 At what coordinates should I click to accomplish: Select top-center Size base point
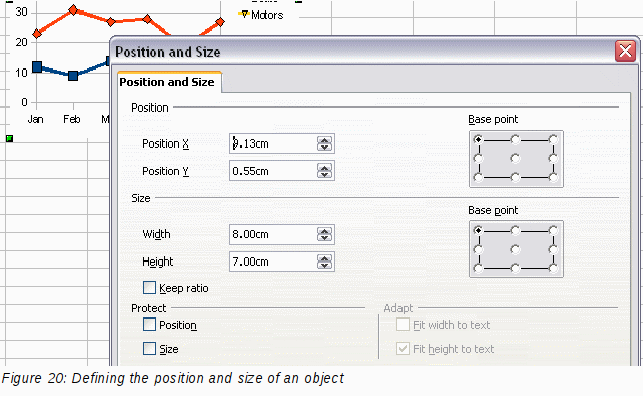pyautogui.click(x=515, y=230)
